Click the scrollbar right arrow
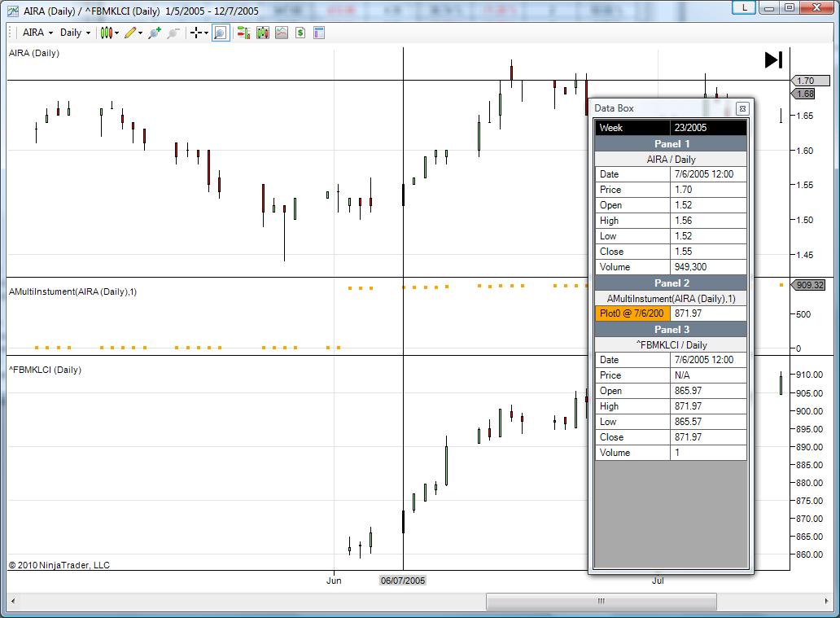 [827, 601]
